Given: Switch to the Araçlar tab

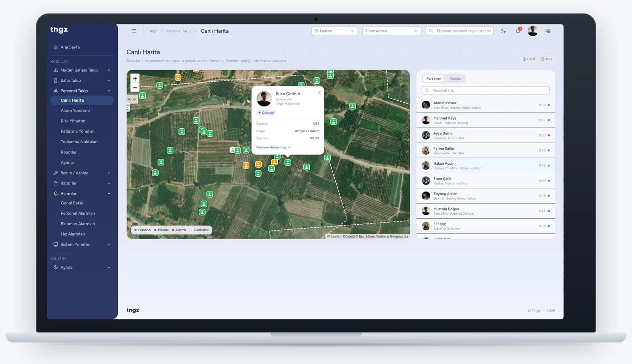Looking at the screenshot, I should point(455,79).
